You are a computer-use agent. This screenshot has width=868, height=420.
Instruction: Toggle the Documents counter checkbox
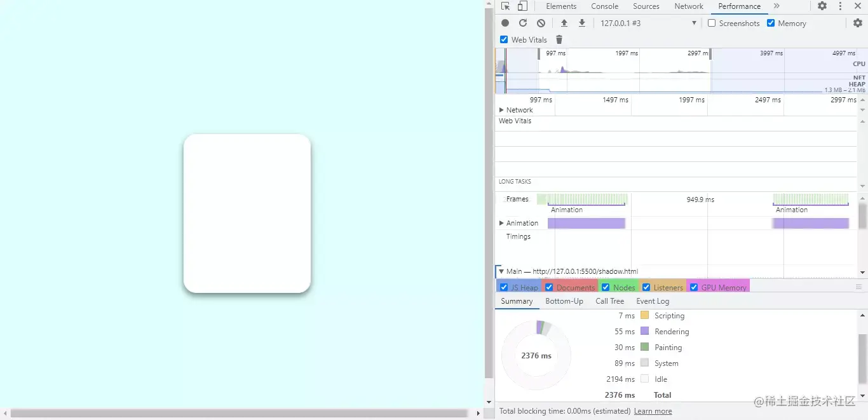[x=549, y=287]
